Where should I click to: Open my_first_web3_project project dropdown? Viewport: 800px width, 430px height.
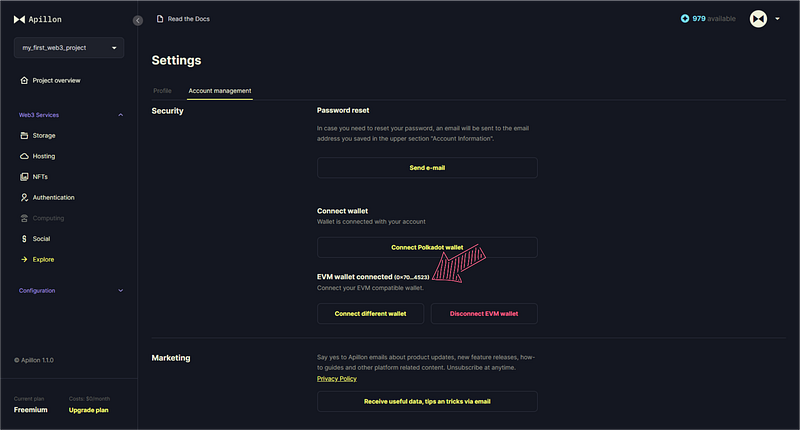(x=69, y=47)
